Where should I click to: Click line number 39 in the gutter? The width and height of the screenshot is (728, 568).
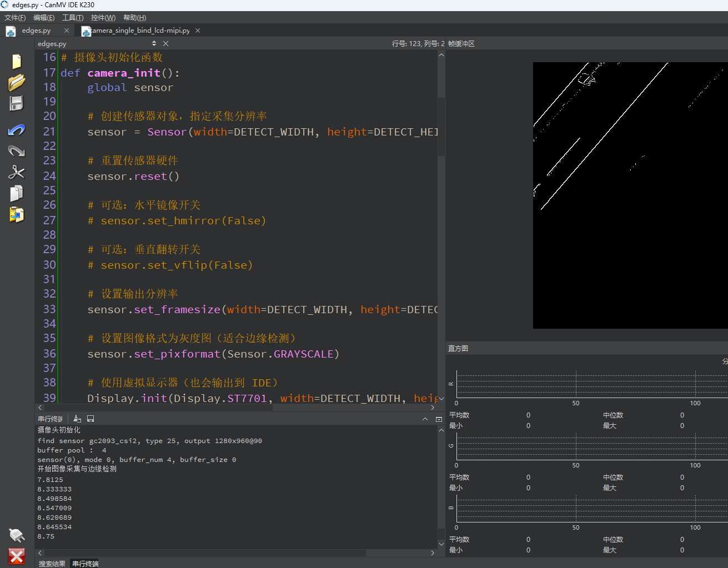coord(49,398)
